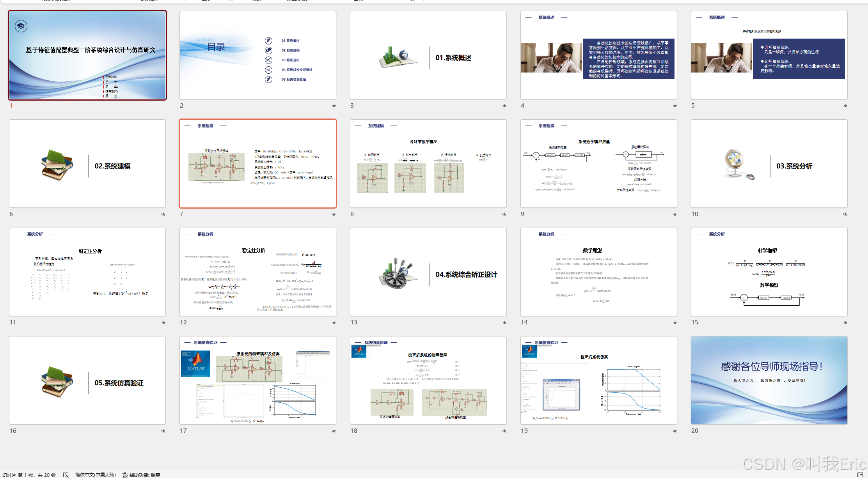Click the transition star beneath slide 16

click(163, 431)
